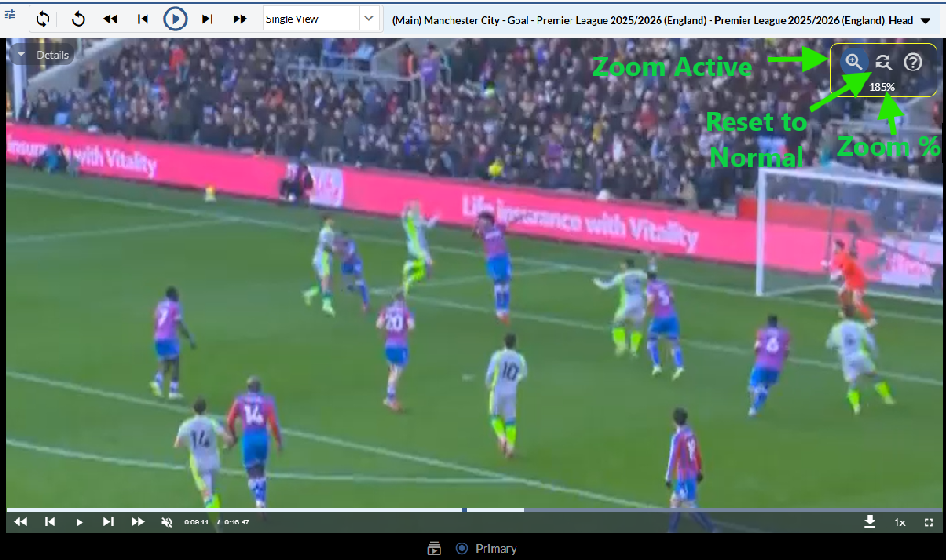Enter fullscreen mode
946x560 pixels.
coord(930,522)
